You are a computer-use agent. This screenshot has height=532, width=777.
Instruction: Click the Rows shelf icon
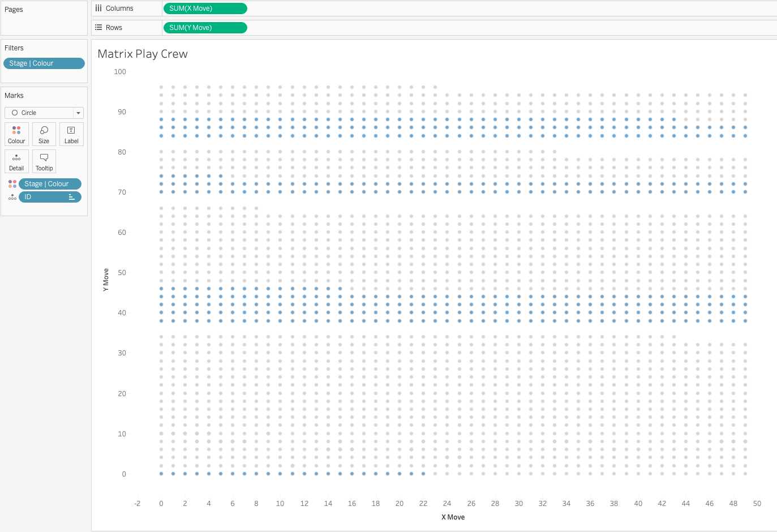(x=98, y=28)
